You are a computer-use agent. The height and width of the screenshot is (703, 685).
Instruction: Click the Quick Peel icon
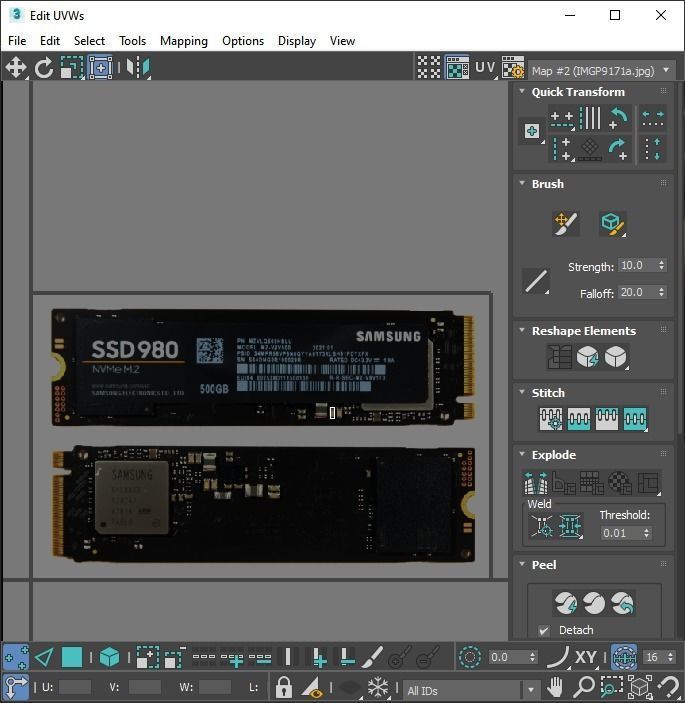(566, 603)
